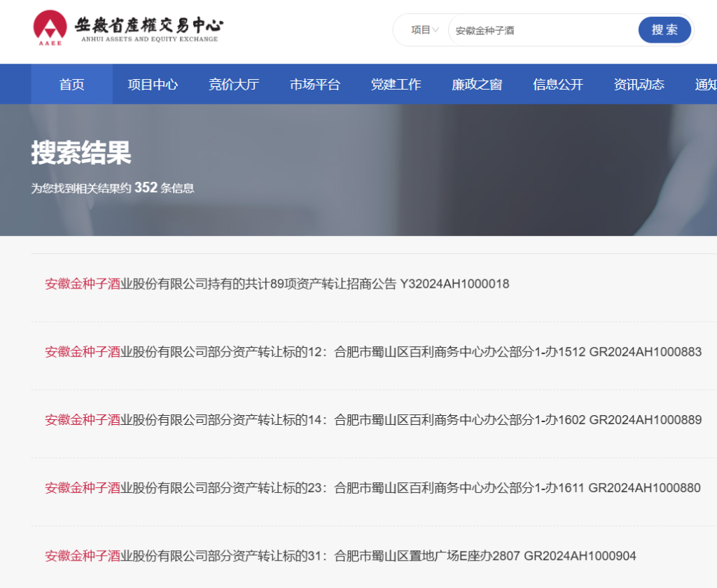Select 信息公开 in the navigation bar

pos(558,84)
